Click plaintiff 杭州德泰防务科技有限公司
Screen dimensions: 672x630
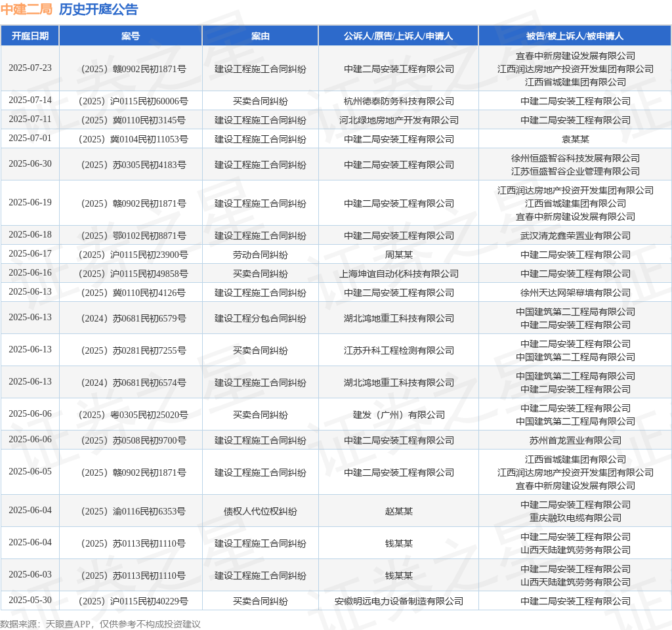click(398, 101)
